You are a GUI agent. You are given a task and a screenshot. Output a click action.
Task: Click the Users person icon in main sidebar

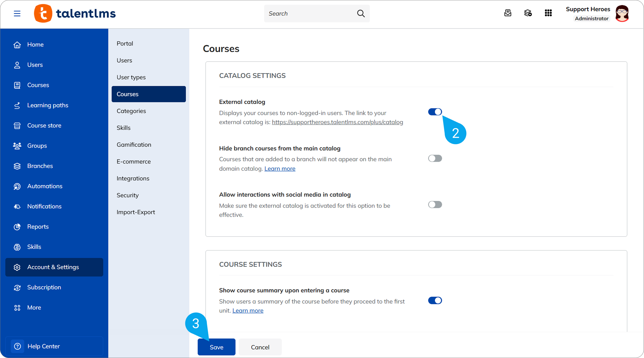click(17, 65)
